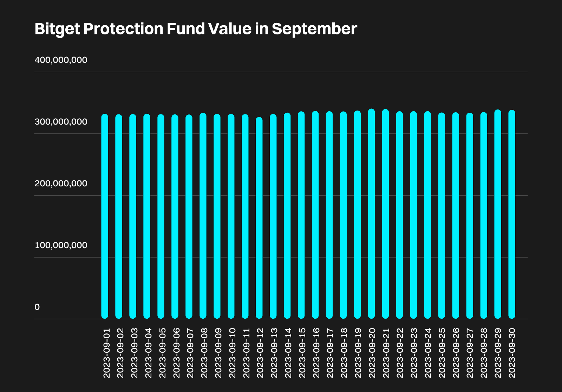Click the 200,000,000 axis label
562x392 pixels.
(61, 184)
